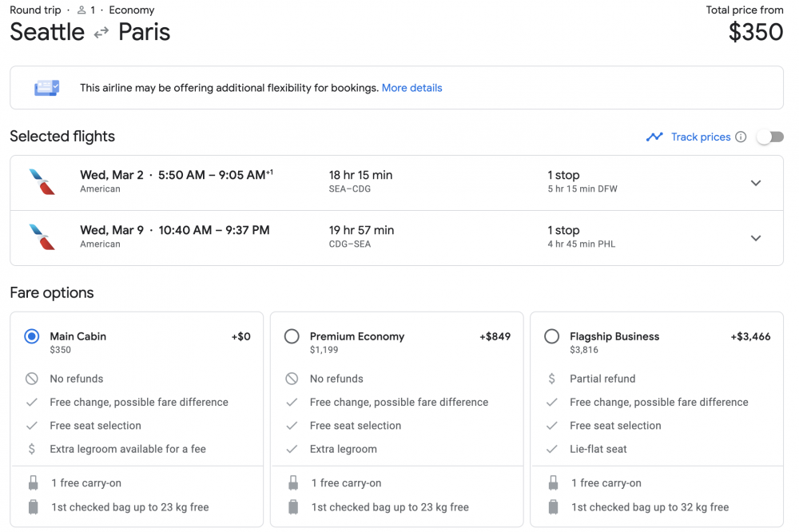Enable the Track prices toggle
Image resolution: width=799 pixels, height=532 pixels.
(x=770, y=137)
